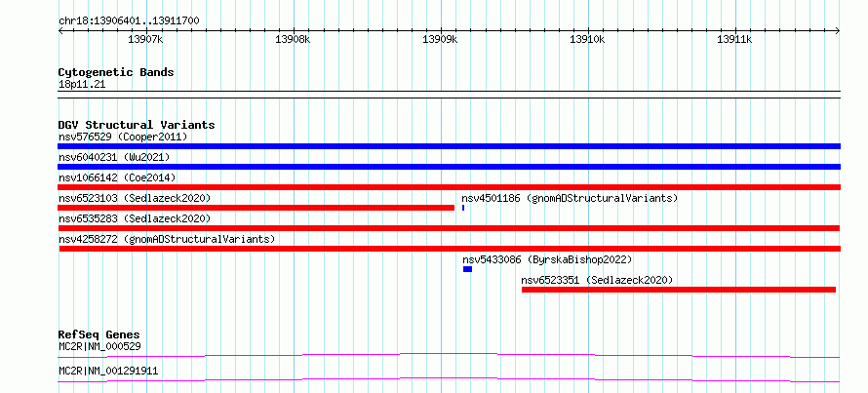Viewport: 868px width, 393px height.
Task: Click the chr18:13906401..13911700 region label
Action: point(129,20)
